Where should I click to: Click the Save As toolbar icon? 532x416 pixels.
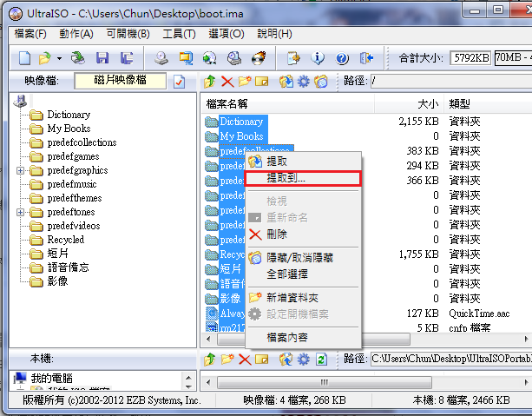click(x=127, y=58)
